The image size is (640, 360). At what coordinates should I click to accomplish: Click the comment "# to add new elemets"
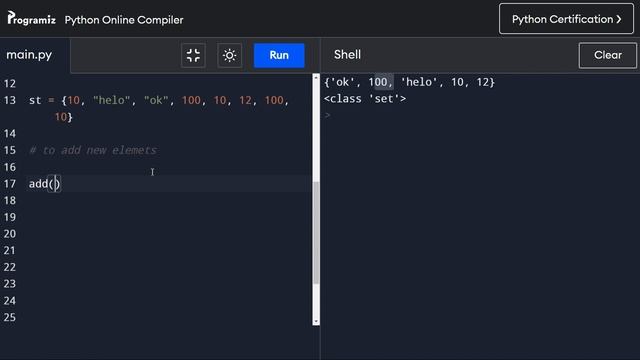click(93, 150)
